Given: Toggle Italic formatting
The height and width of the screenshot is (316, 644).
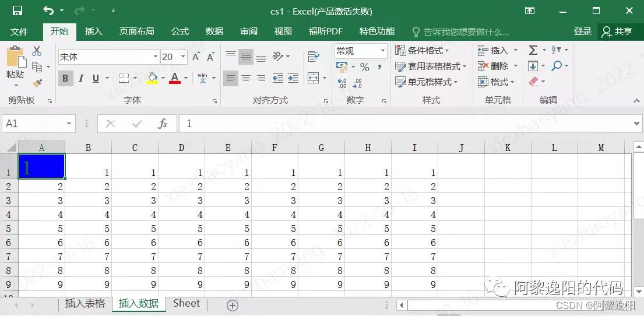Looking at the screenshot, I should [x=81, y=78].
